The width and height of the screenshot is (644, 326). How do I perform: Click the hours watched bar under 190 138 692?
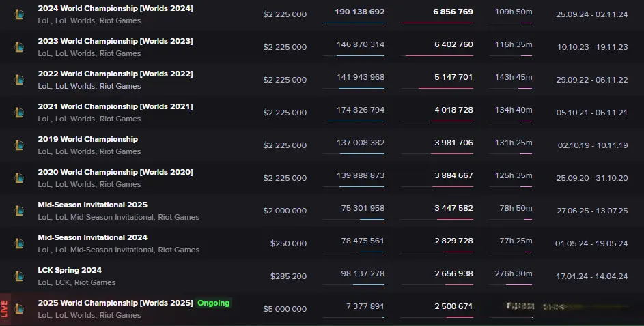[353, 23]
